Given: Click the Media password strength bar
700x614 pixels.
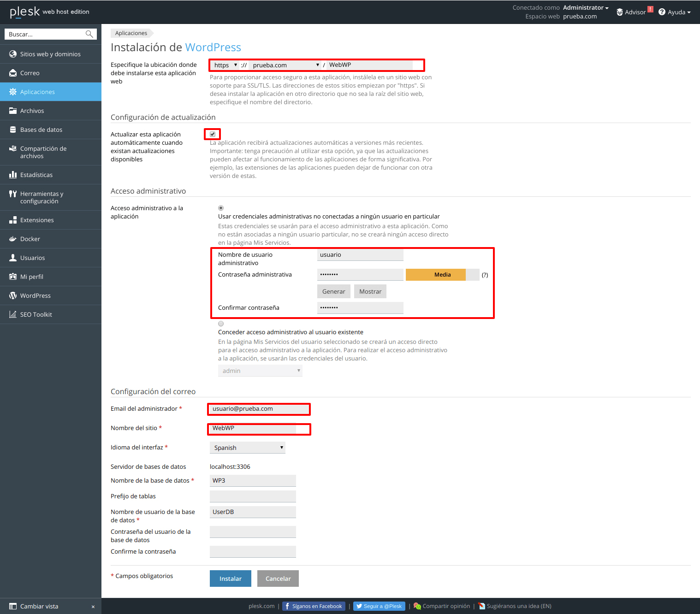Looking at the screenshot, I should (x=442, y=275).
